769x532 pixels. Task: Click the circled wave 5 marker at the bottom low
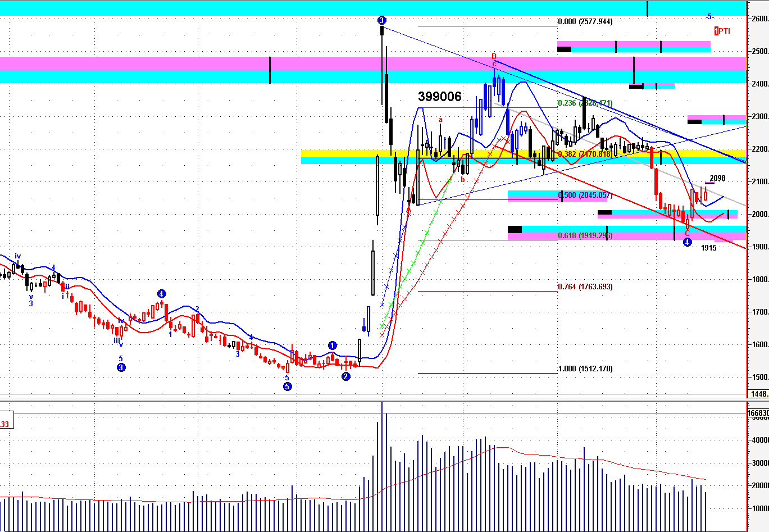287,387
